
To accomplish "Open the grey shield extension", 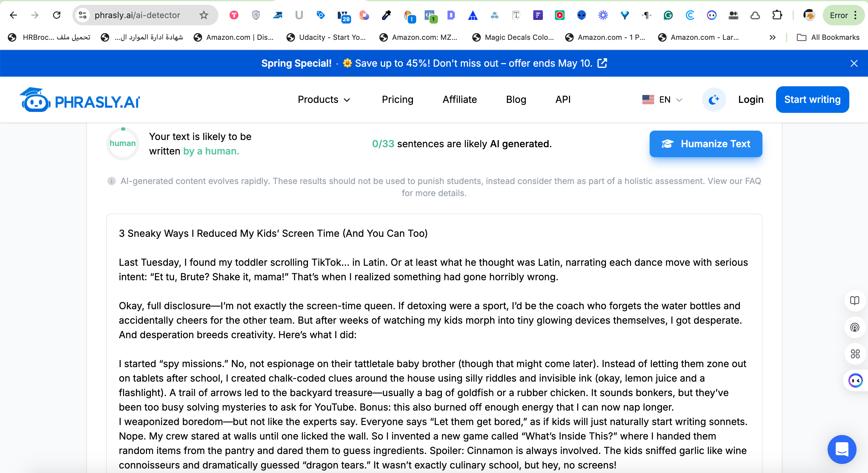I will point(256,15).
